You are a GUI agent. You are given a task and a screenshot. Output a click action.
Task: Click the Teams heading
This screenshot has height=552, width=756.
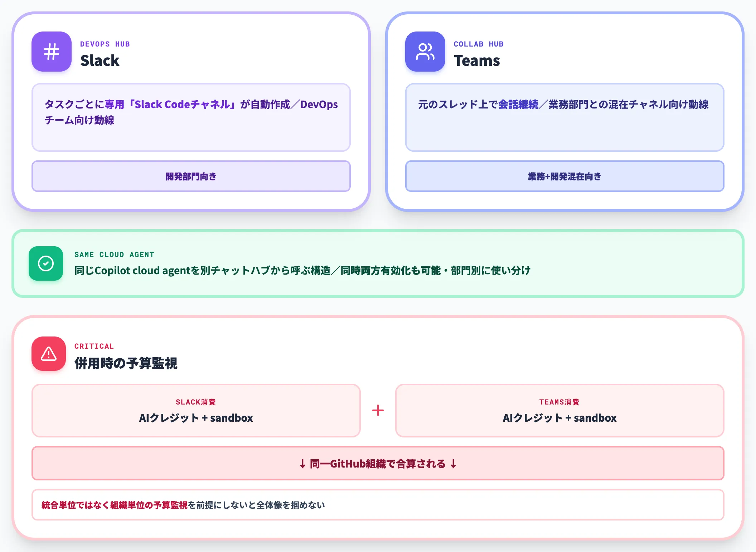coord(477,60)
